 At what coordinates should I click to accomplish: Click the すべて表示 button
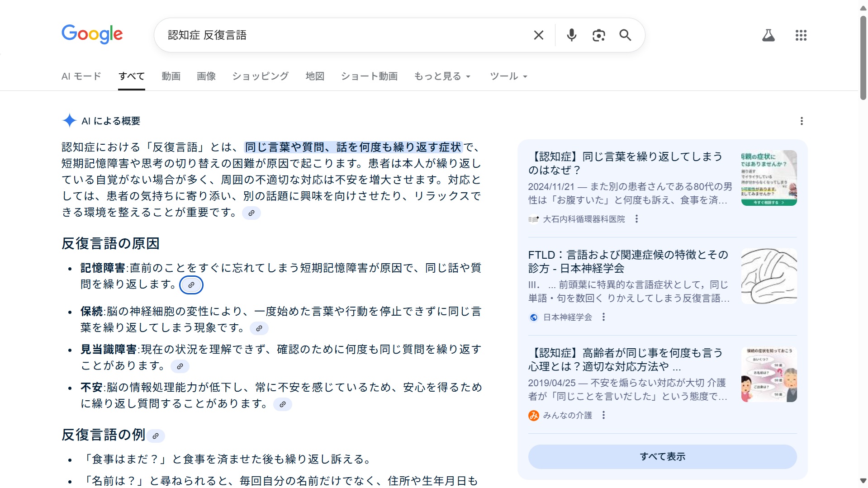click(x=662, y=456)
